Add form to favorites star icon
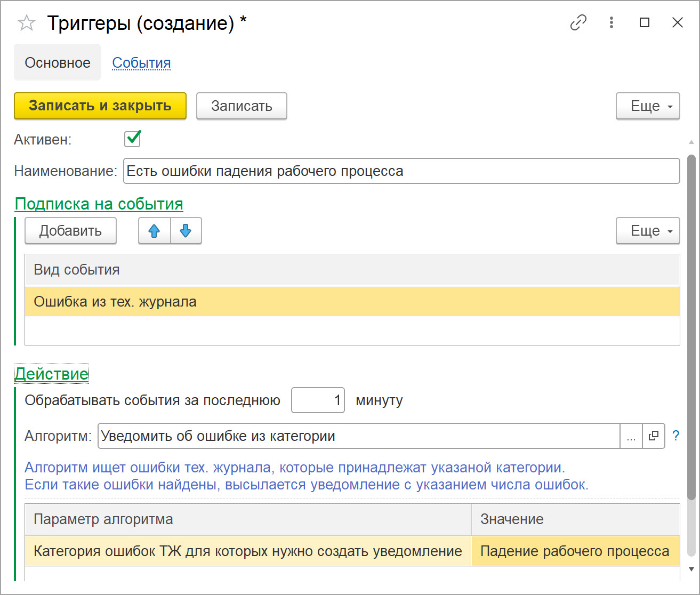Image resolution: width=700 pixels, height=595 pixels. click(x=27, y=23)
